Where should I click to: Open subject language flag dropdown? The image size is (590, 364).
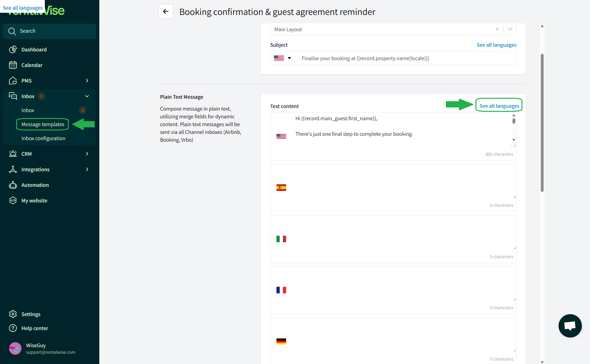283,58
